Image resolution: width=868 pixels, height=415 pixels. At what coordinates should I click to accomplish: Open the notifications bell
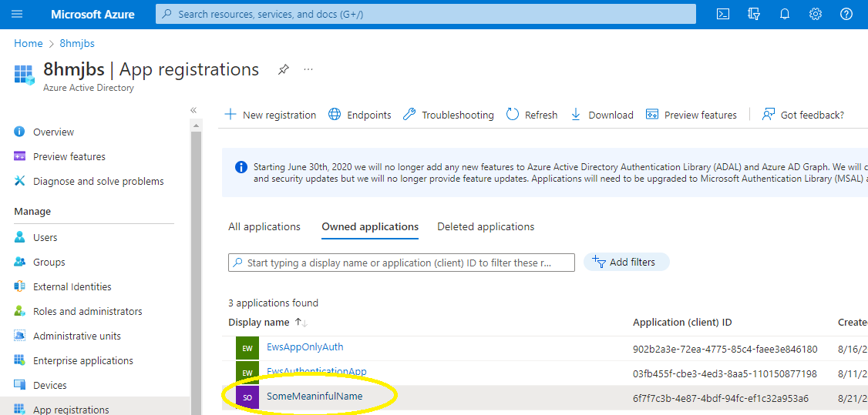(x=785, y=15)
